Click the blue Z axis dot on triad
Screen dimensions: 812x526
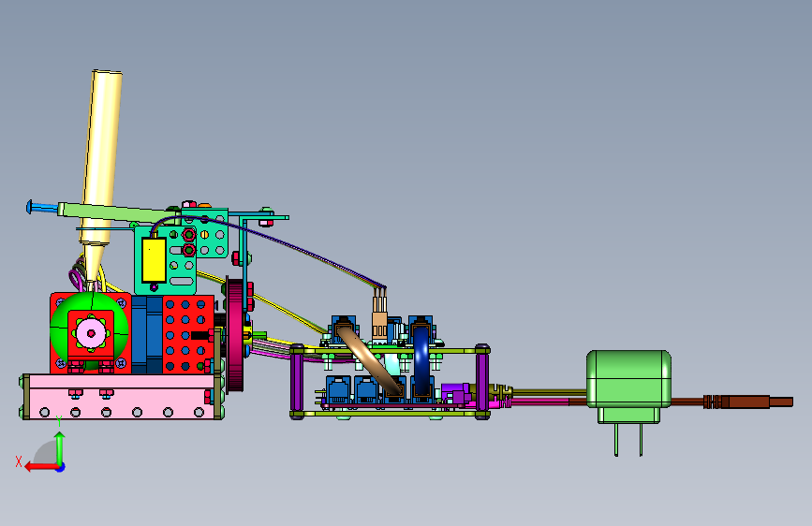(x=61, y=467)
